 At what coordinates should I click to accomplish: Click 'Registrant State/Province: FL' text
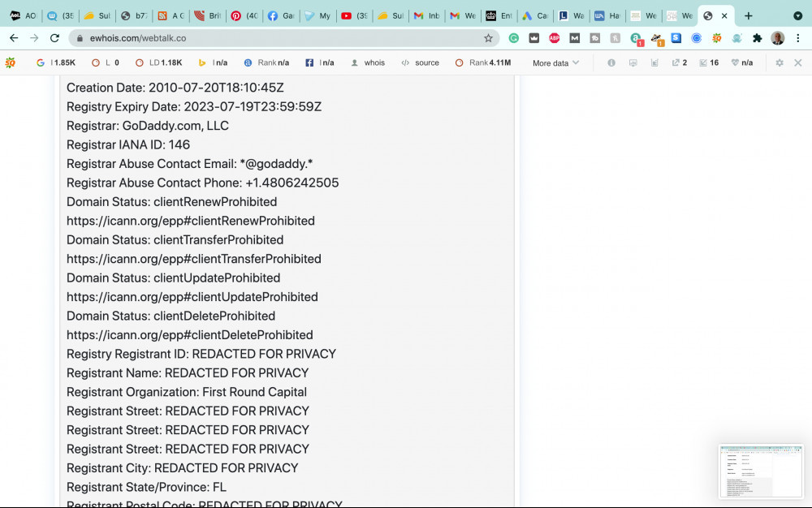pyautogui.click(x=146, y=488)
